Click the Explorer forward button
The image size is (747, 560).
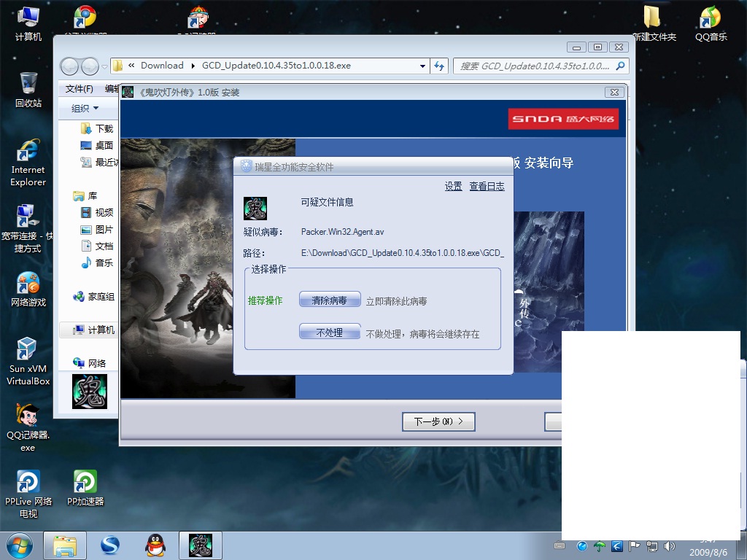tap(90, 66)
